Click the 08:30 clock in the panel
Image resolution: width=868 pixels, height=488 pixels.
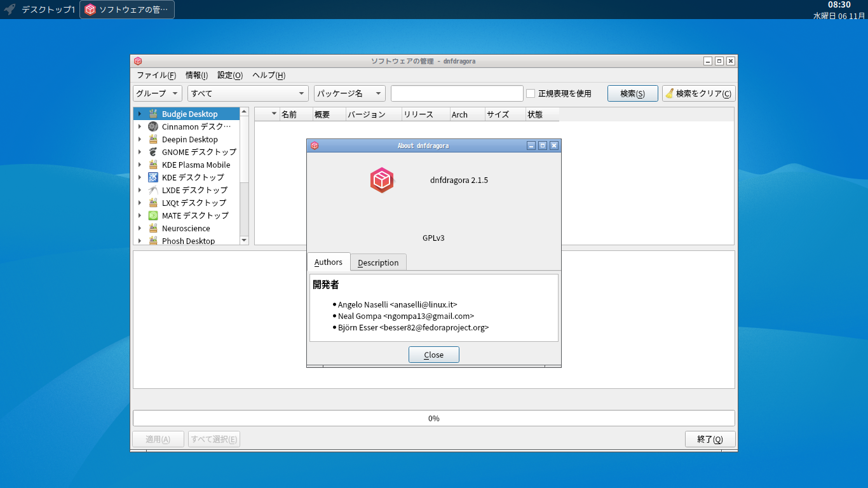click(839, 4)
